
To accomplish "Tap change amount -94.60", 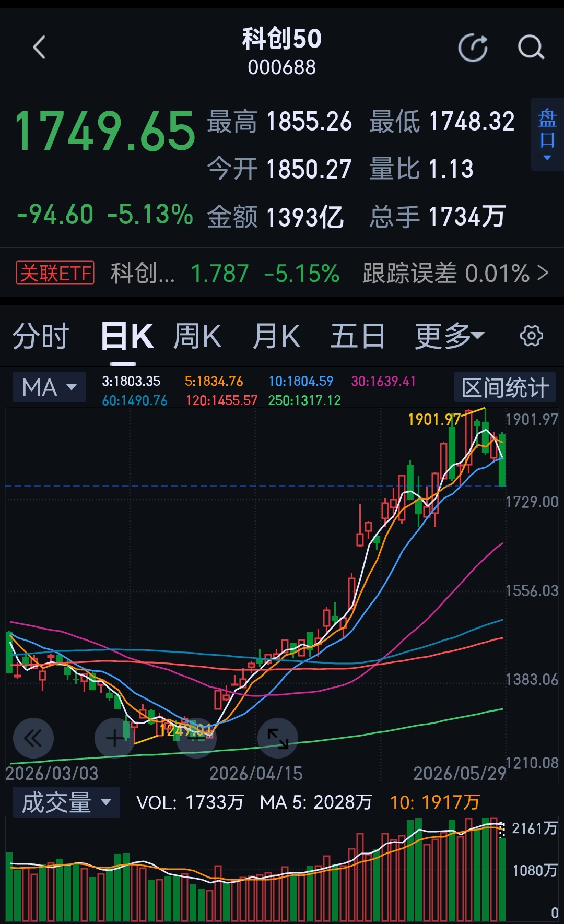I will [55, 215].
